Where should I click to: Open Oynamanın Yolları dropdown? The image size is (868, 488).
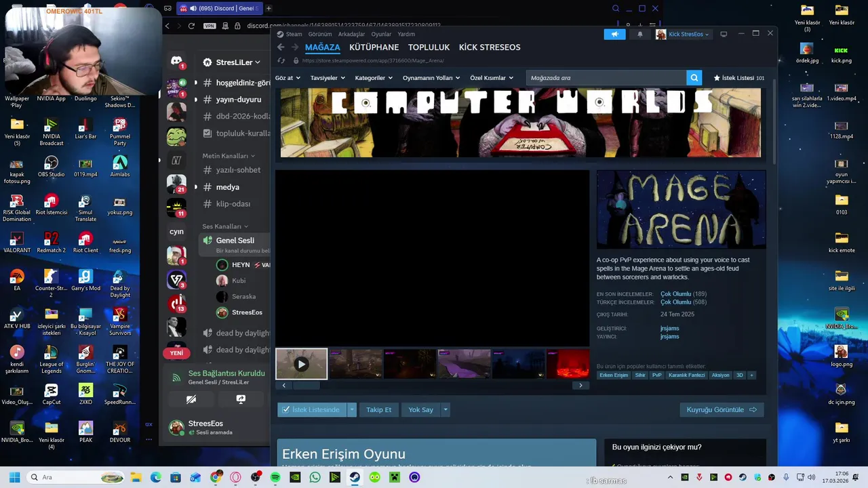(431, 78)
